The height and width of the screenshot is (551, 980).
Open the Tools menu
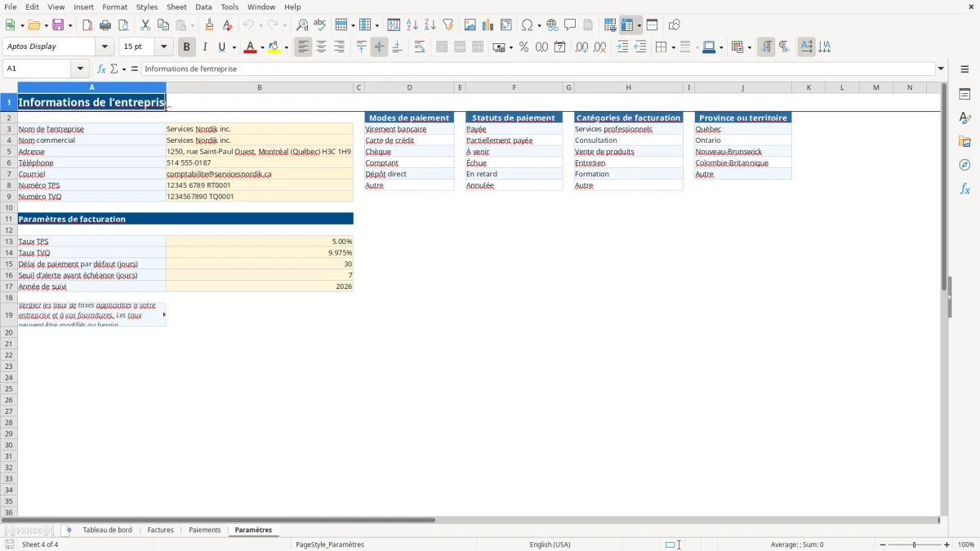229,7
